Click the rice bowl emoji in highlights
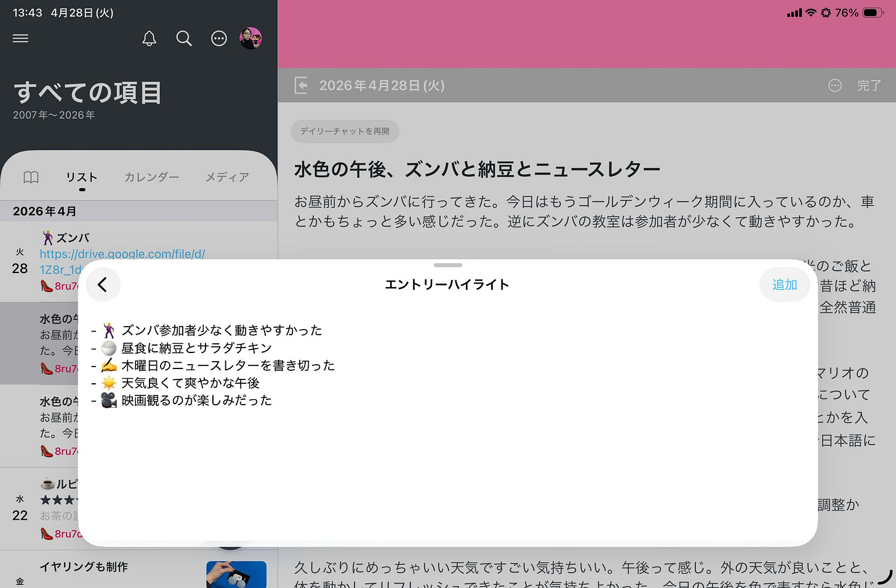The image size is (896, 588). (109, 348)
